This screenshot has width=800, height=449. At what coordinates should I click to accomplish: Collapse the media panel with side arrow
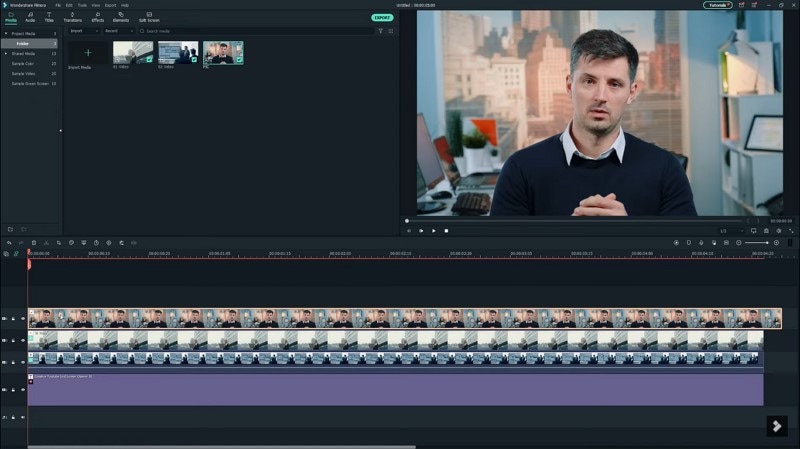tap(61, 131)
